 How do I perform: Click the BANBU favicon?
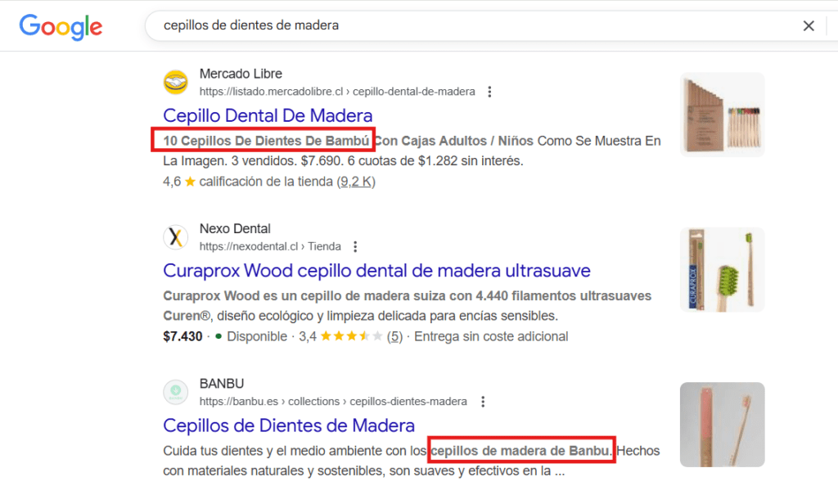click(x=176, y=393)
